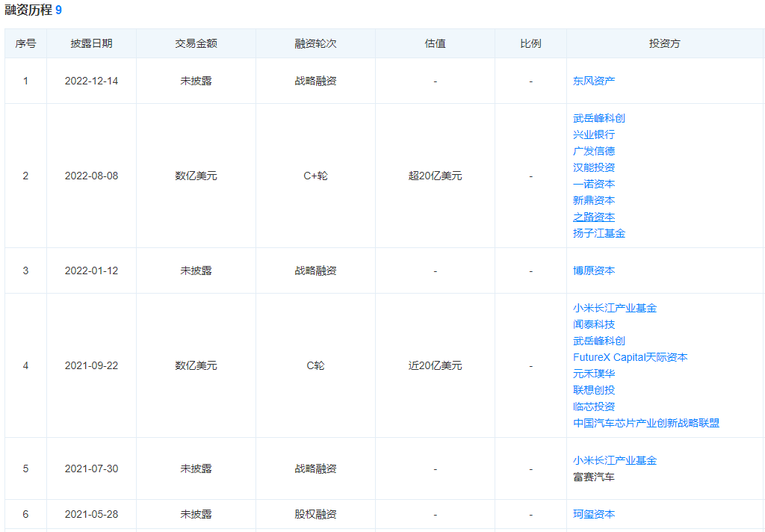Click 战略融资 in the 2022-12-14 row
The height and width of the screenshot is (532, 765).
316,81
